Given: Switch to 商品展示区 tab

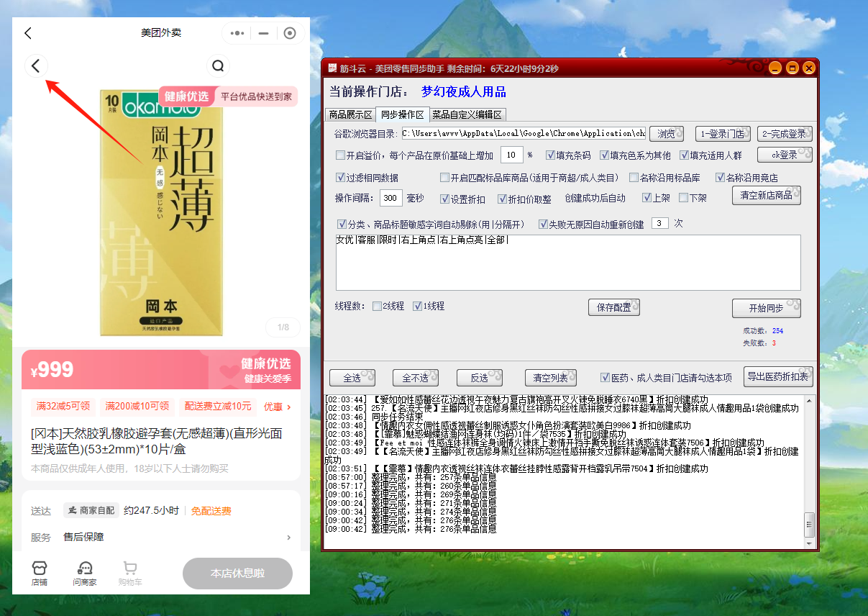Looking at the screenshot, I should tap(350, 114).
